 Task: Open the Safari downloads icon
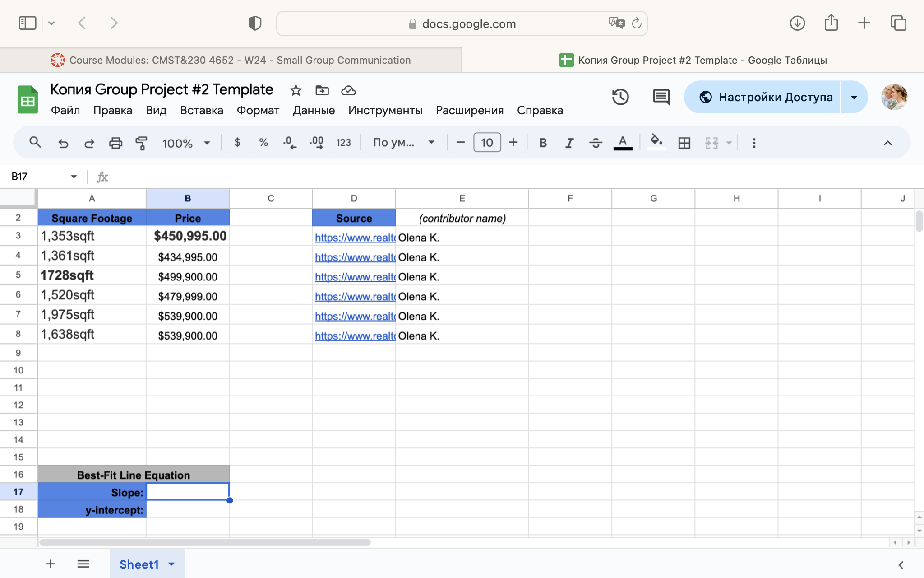coord(797,23)
